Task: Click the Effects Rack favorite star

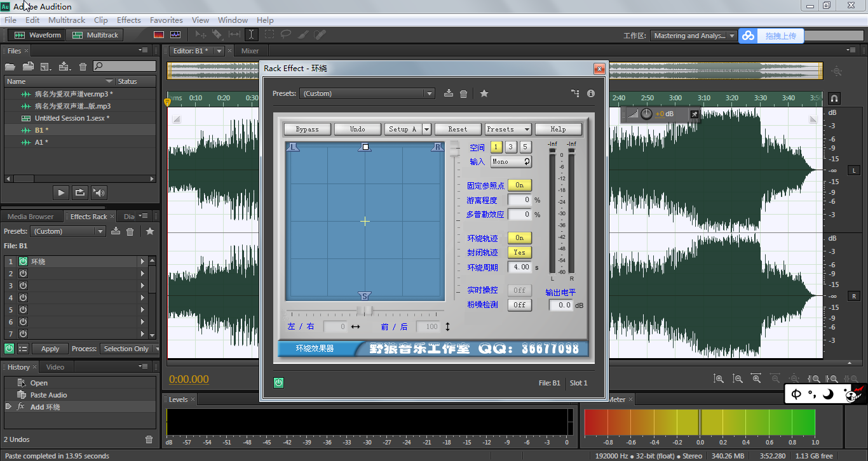Action: point(150,231)
